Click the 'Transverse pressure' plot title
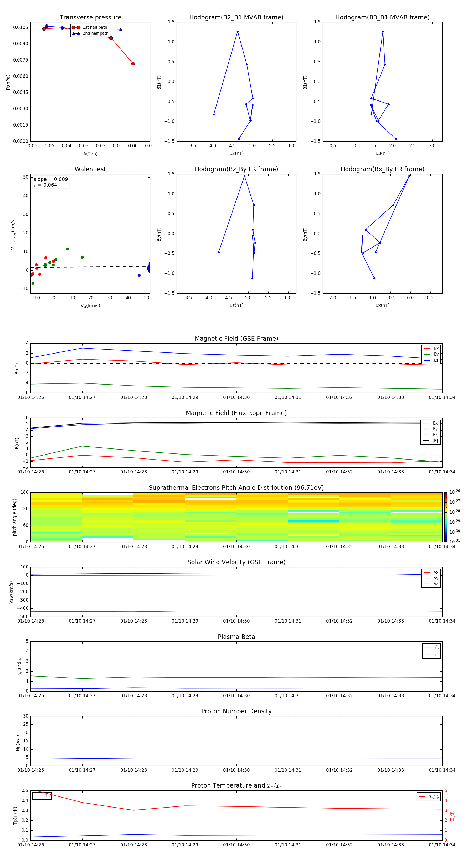473x868 pixels. click(90, 17)
